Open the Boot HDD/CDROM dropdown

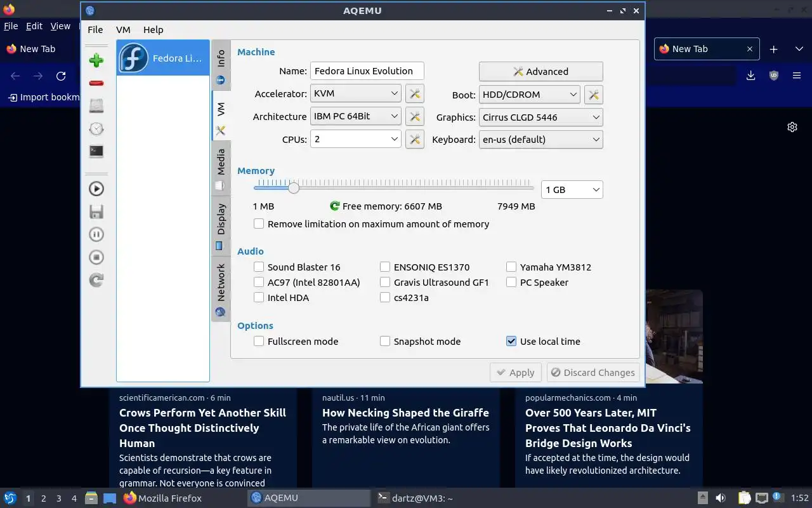530,95
